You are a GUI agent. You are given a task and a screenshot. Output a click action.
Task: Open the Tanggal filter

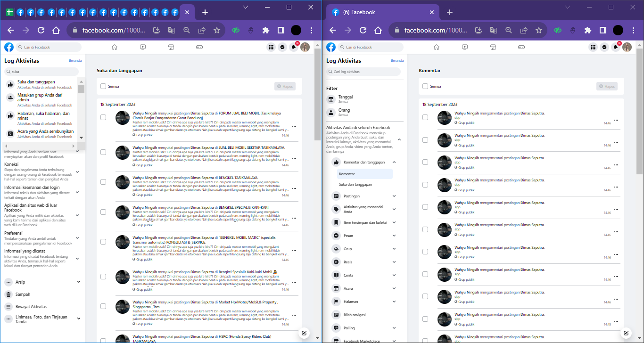(x=364, y=99)
